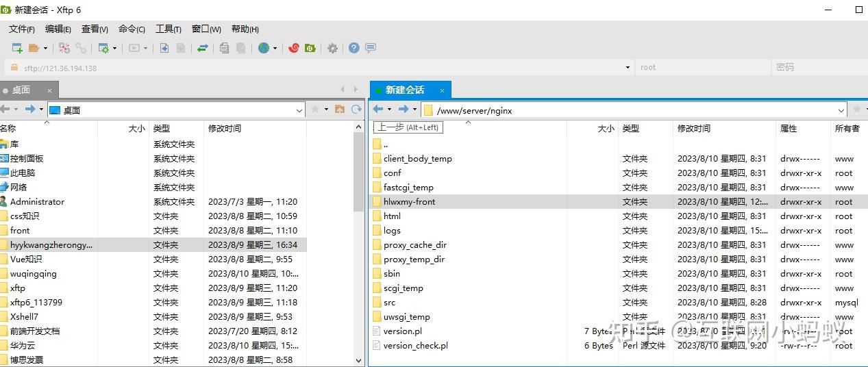Click the blue-arrow page icon
868x367 pixels.
tap(164, 48)
